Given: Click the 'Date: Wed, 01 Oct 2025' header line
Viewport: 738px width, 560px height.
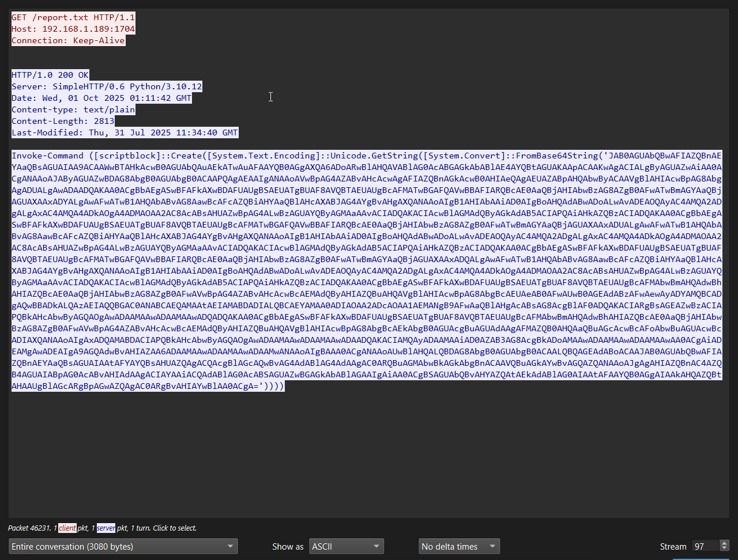Looking at the screenshot, I should click(101, 98).
